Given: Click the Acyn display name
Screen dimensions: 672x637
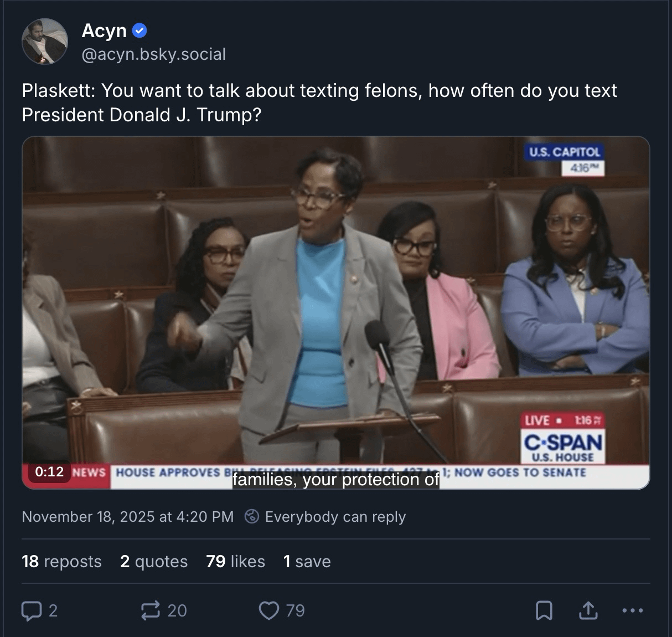Looking at the screenshot, I should click(104, 30).
